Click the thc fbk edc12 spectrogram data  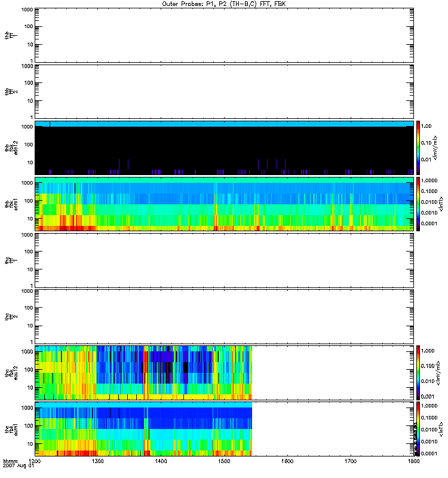click(143, 372)
